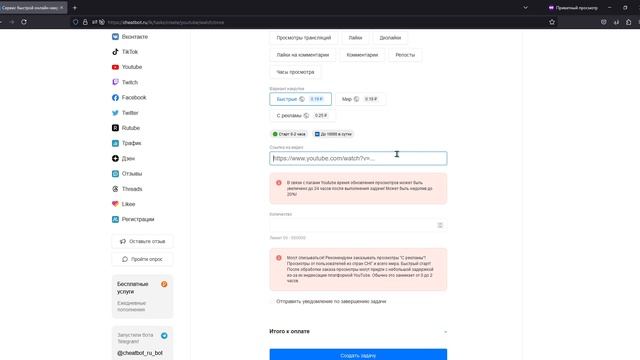Open the Отзывы icon
The width and height of the screenshot is (640, 360).
click(115, 173)
